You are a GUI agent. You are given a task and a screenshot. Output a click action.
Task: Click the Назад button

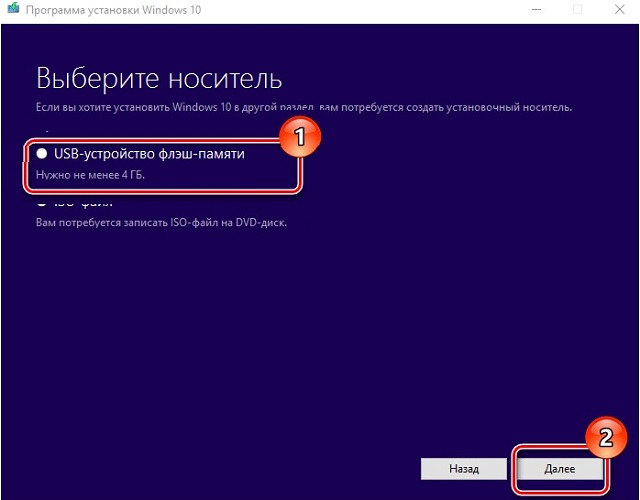(464, 469)
